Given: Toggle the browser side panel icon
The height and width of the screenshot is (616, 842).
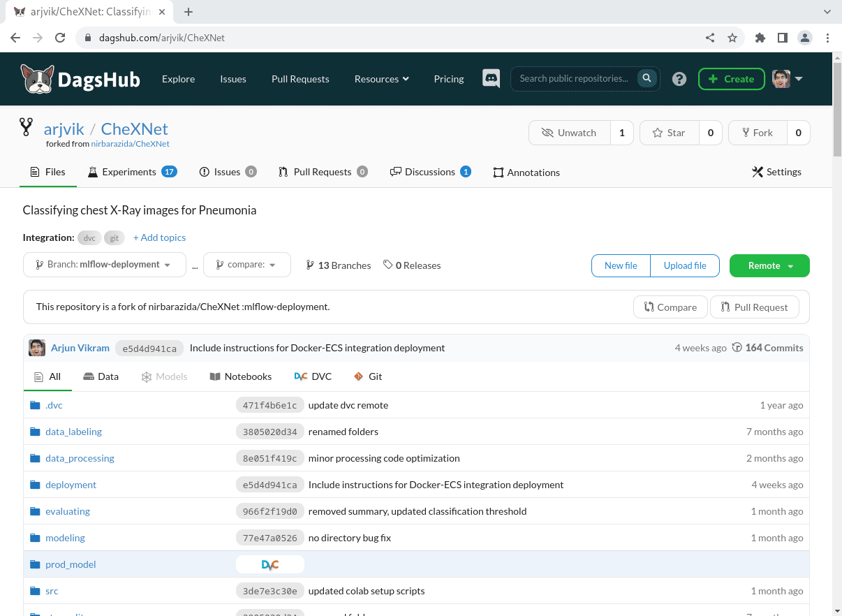Looking at the screenshot, I should coord(783,38).
